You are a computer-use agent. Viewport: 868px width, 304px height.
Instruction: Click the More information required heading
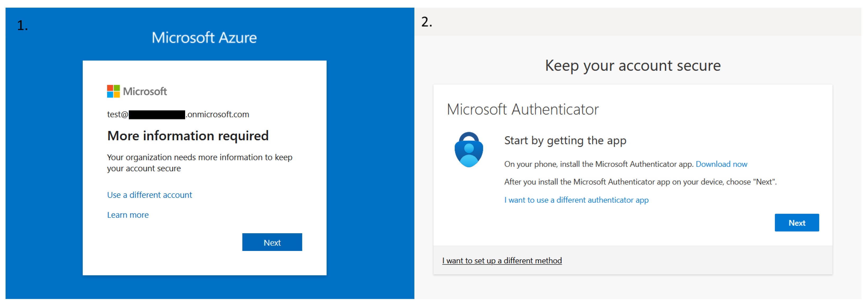pyautogui.click(x=188, y=136)
